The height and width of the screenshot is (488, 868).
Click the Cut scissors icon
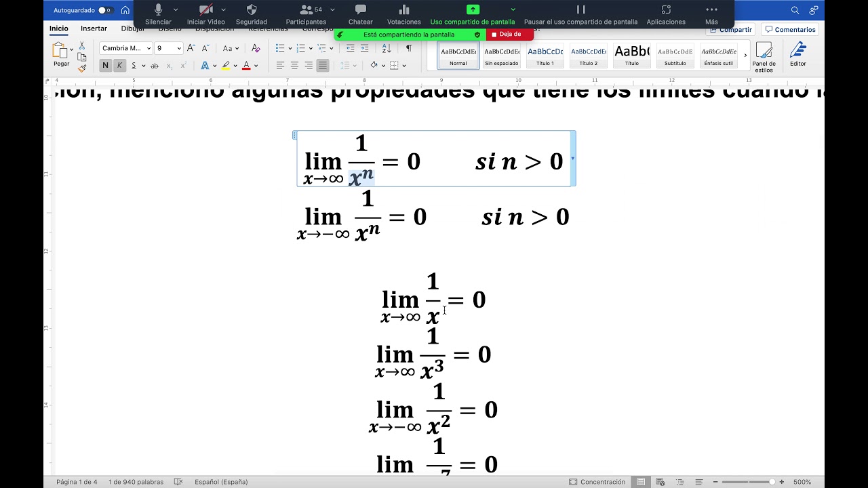pos(82,45)
